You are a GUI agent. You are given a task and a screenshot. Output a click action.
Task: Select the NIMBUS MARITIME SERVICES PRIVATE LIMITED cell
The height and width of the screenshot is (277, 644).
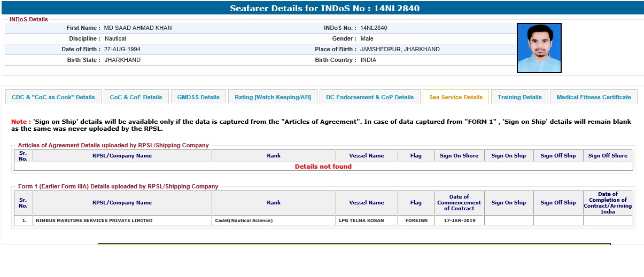pyautogui.click(x=94, y=220)
